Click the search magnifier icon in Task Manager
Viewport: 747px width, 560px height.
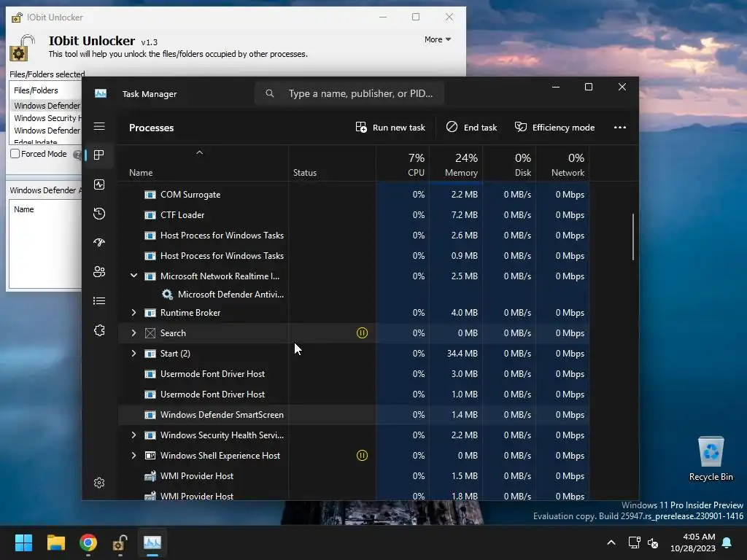[x=270, y=93]
